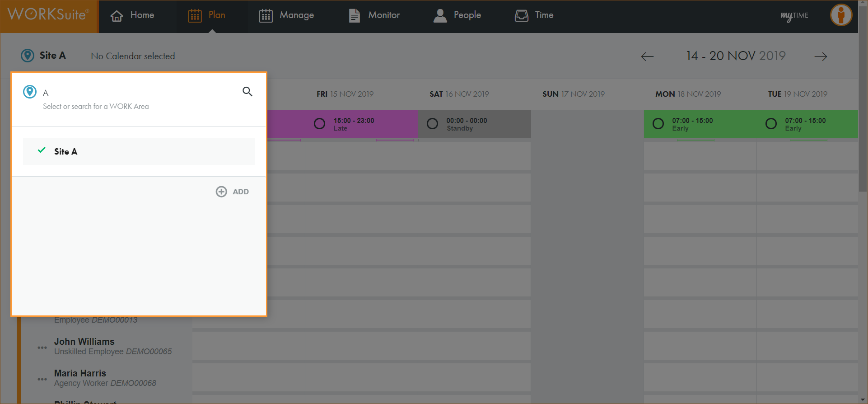This screenshot has width=868, height=404.
Task: Click the location pin icon in popup
Action: (x=30, y=92)
